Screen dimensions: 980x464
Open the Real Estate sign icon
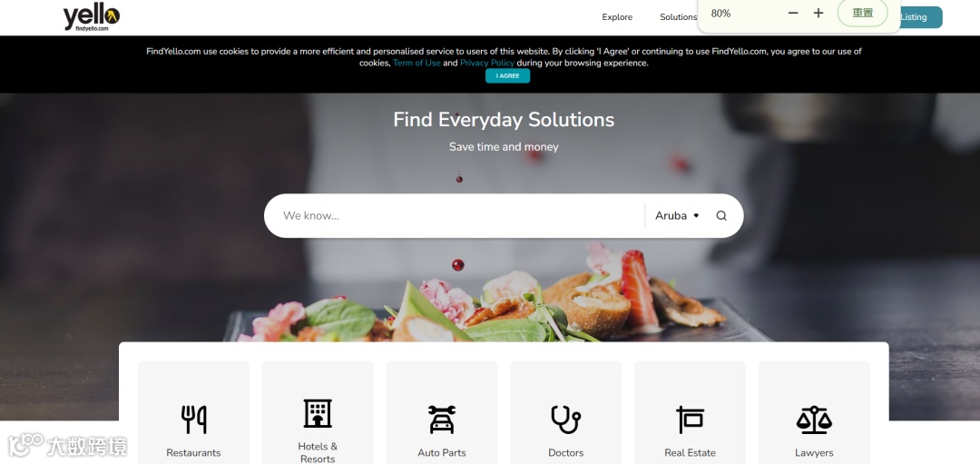click(690, 420)
